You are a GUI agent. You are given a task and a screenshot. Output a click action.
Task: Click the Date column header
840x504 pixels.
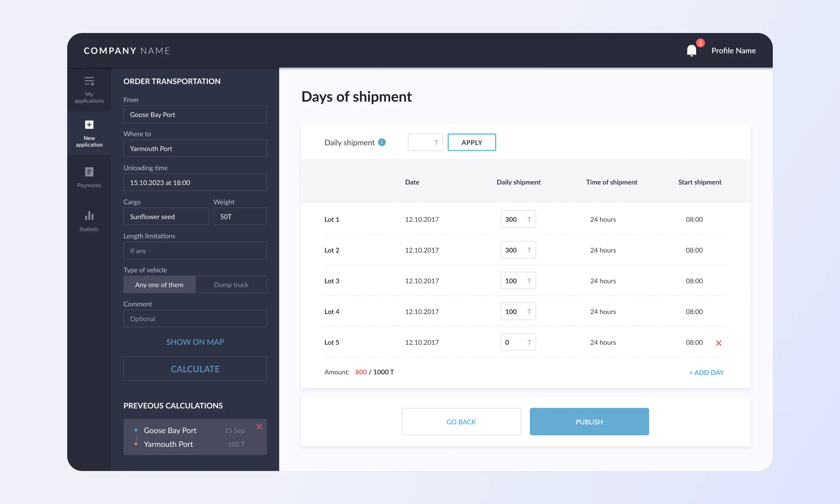tap(412, 182)
